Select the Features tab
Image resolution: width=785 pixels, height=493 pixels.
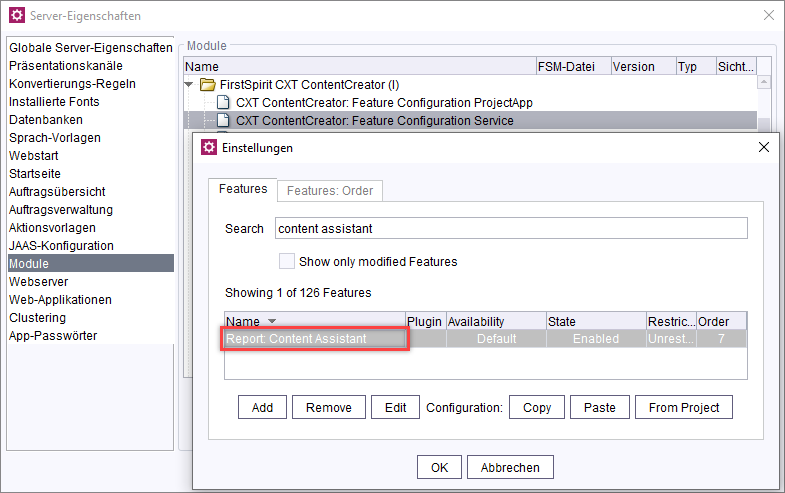pos(243,189)
